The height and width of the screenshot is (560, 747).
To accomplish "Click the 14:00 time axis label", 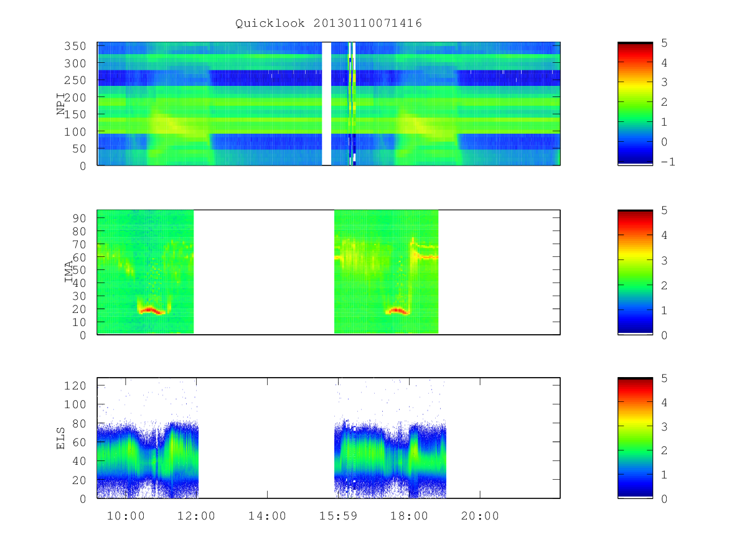I will pyautogui.click(x=268, y=516).
